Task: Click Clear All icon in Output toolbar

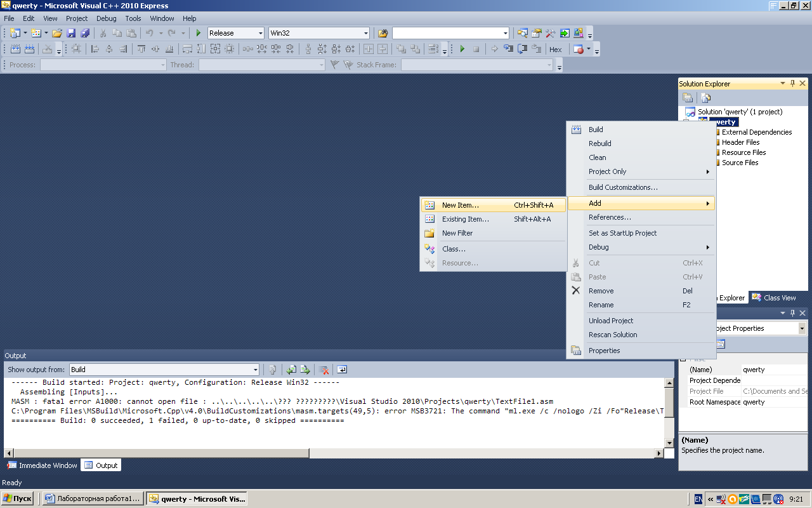Action: pos(324,370)
